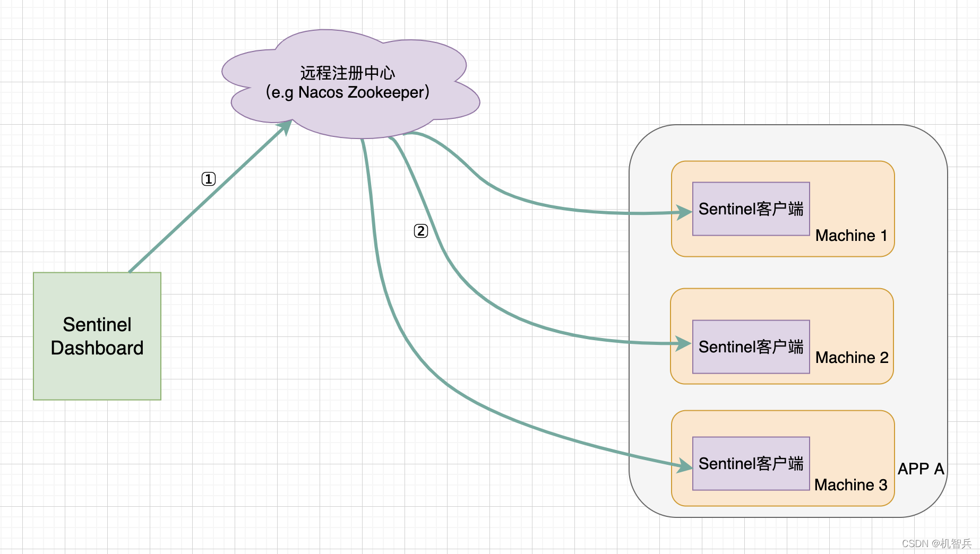Select Sentinel客户端 box in Machine 3
980x554 pixels.
point(751,463)
